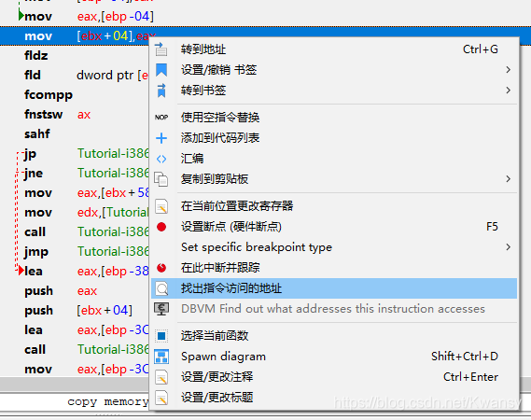Screen dimensions: 531x420
Task: Click DBVM Find out what addresses entry
Action: point(334,309)
